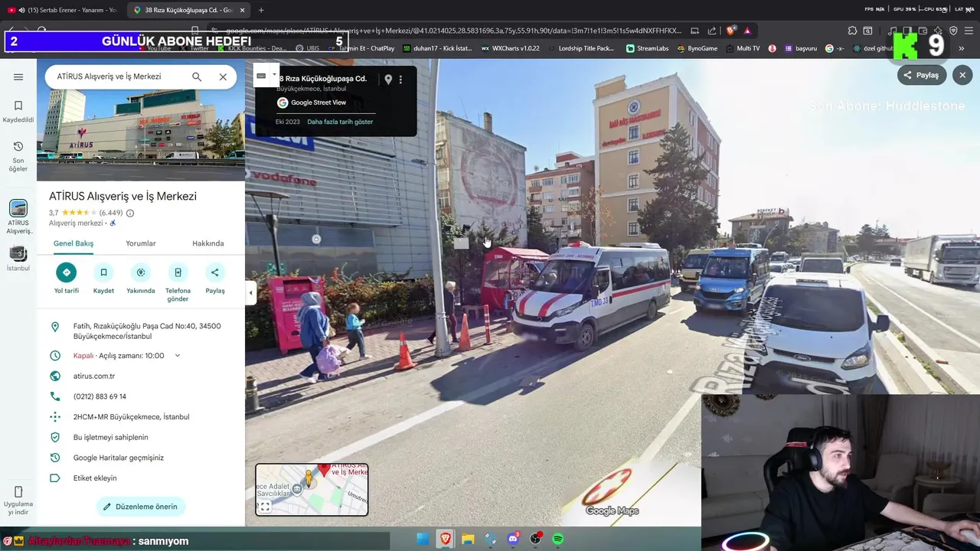
Task: Click the Paylaş button at top right
Action: 922,75
